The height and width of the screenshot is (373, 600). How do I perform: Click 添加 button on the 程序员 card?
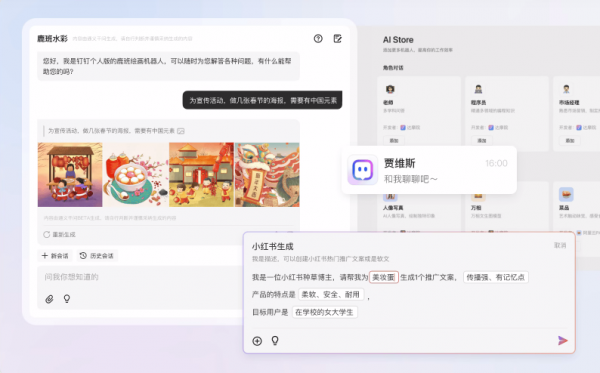[x=482, y=140]
